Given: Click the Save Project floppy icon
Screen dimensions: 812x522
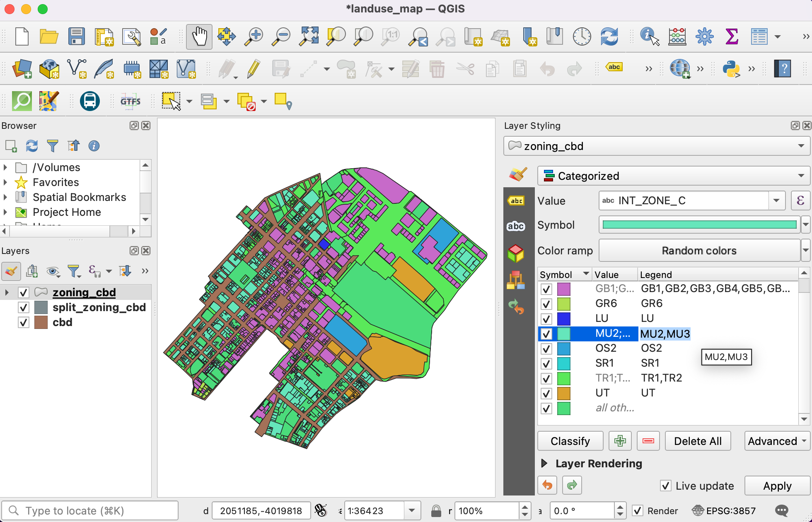Looking at the screenshot, I should click(77, 36).
